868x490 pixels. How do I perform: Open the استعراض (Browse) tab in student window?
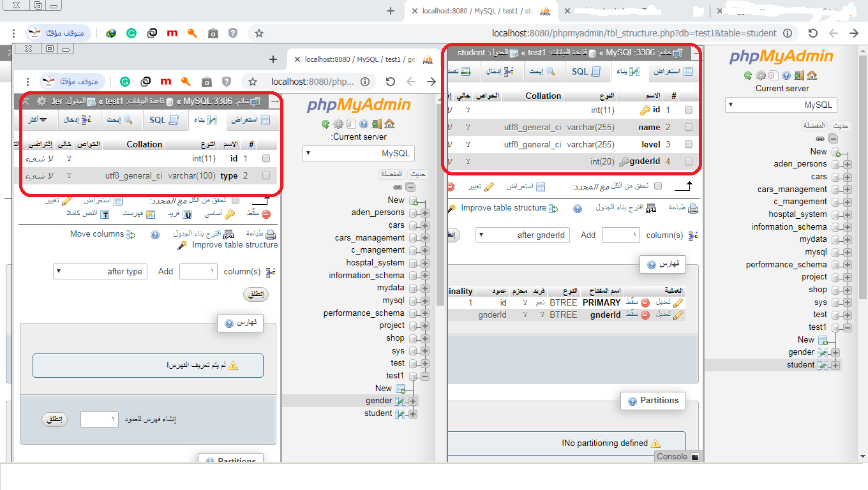pyautogui.click(x=675, y=71)
